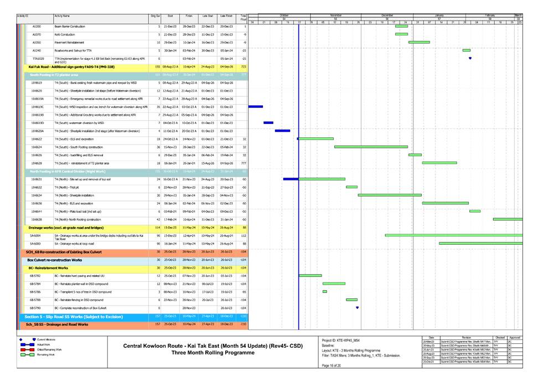The height and width of the screenshot is (392, 554).
Task: Click the November month header in timescale
Action: tap(336, 15)
